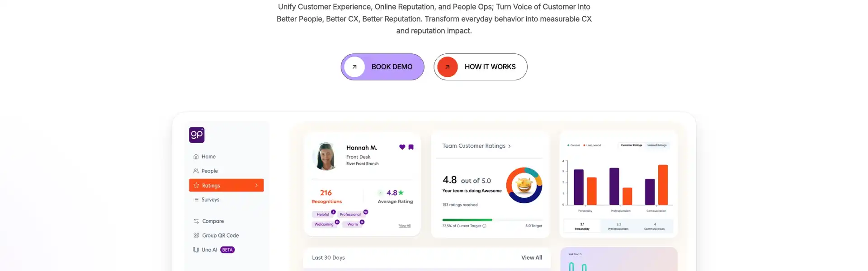Click the Current legend dot
Image resolution: width=868 pixels, height=271 pixels.
coord(568,145)
